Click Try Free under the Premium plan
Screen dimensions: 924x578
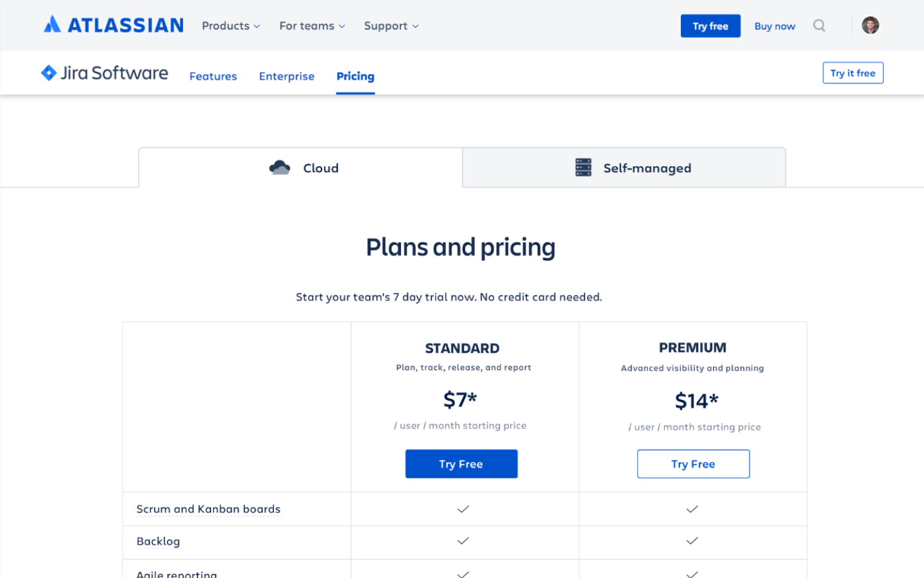point(693,464)
